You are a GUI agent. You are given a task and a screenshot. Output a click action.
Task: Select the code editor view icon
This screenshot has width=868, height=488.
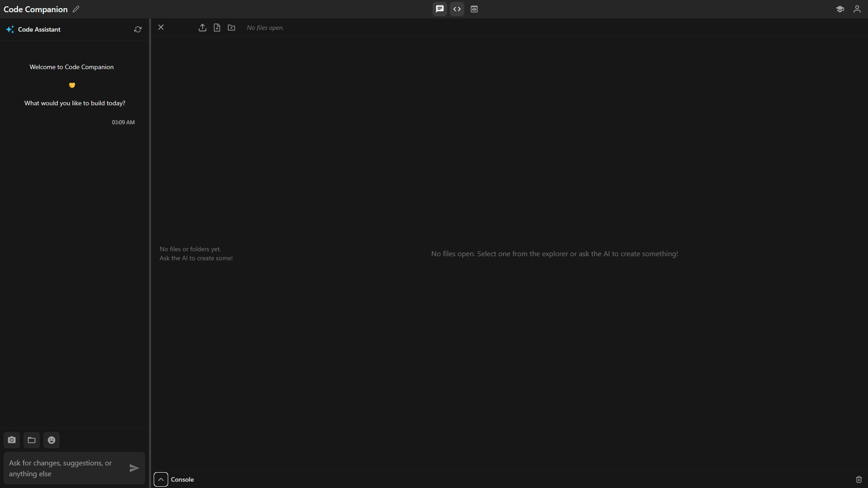457,9
